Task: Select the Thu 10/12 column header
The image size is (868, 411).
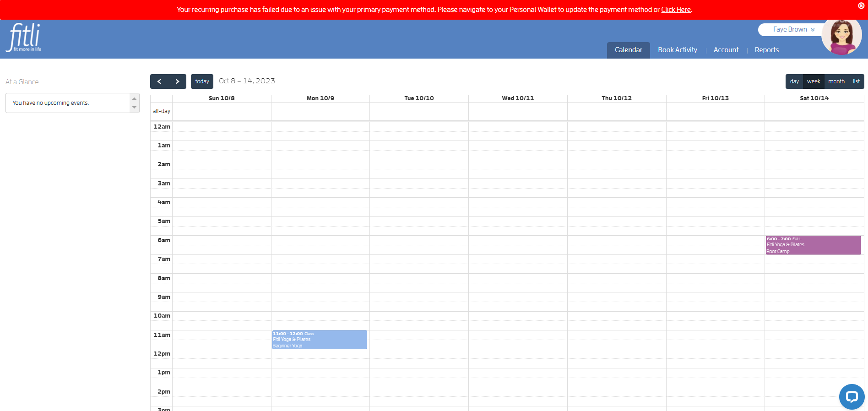Action: [x=617, y=98]
